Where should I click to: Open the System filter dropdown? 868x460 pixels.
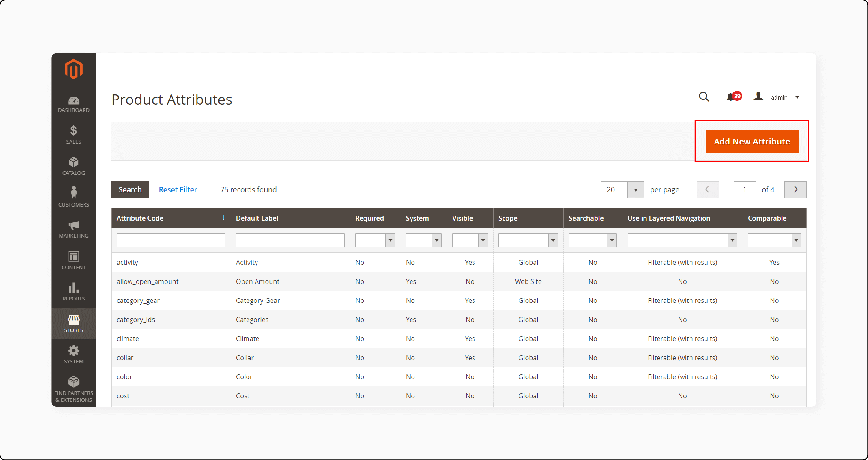click(x=424, y=240)
